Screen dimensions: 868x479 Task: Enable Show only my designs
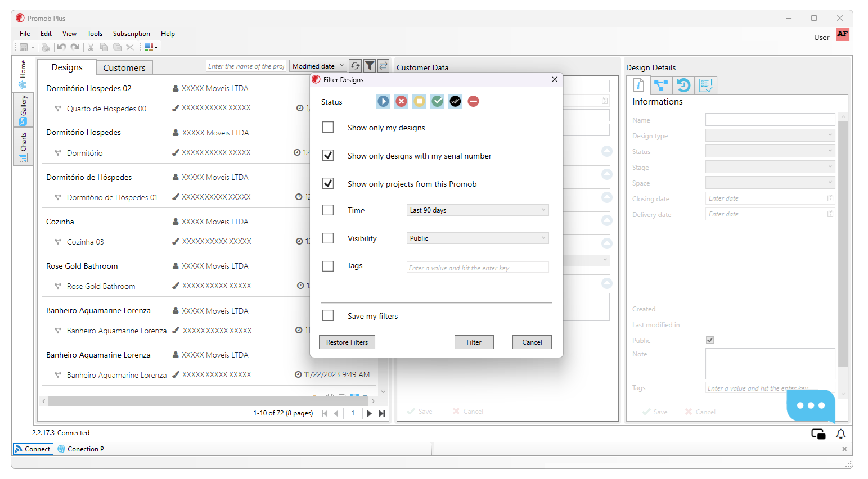pos(328,127)
